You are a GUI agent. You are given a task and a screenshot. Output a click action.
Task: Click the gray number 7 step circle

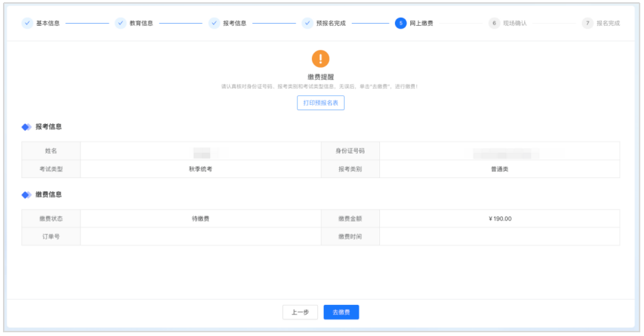(587, 23)
